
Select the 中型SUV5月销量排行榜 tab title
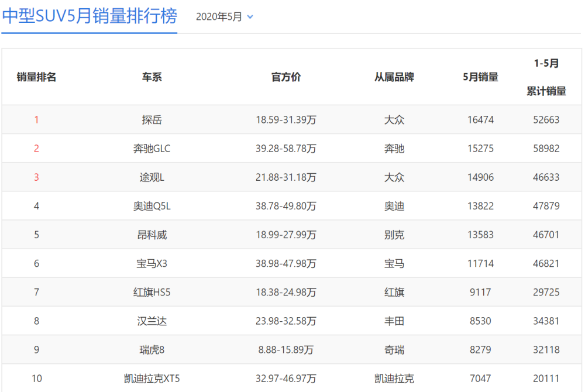coord(90,16)
